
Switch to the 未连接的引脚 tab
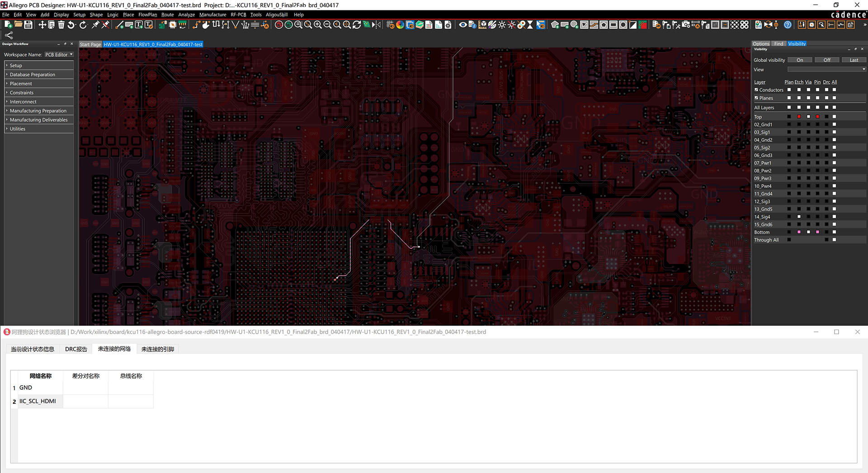[x=157, y=349]
